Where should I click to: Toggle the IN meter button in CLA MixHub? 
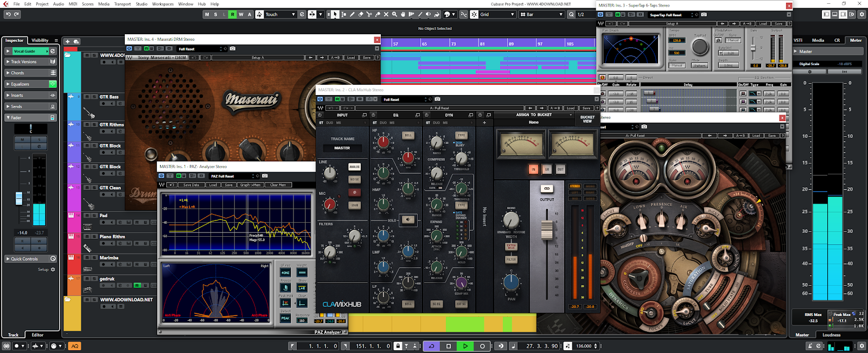point(533,169)
